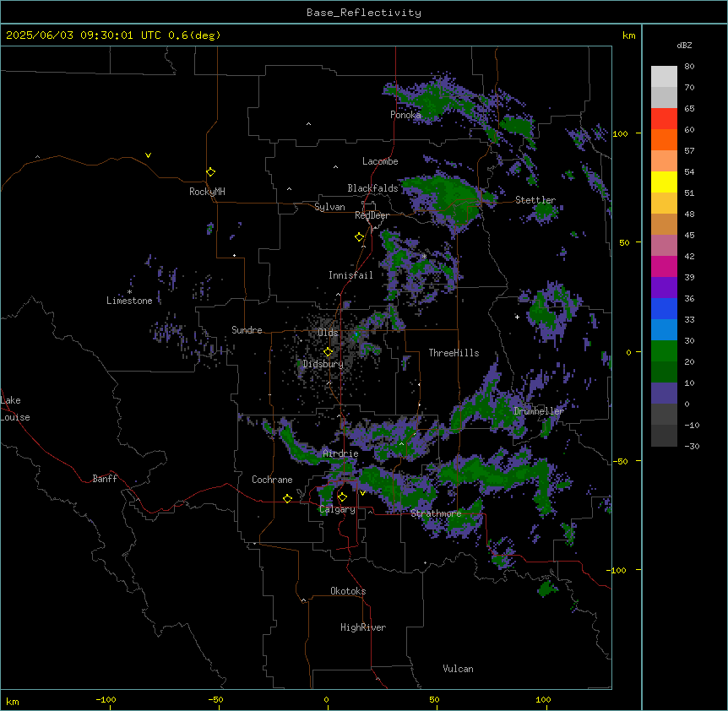Image resolution: width=728 pixels, height=711 pixels.
Task: Click the yellow diamond marker below RedDeer
Action: [360, 237]
